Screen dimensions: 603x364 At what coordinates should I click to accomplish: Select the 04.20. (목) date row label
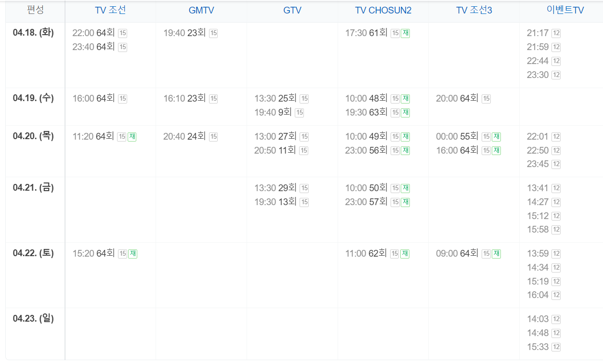[33, 136]
